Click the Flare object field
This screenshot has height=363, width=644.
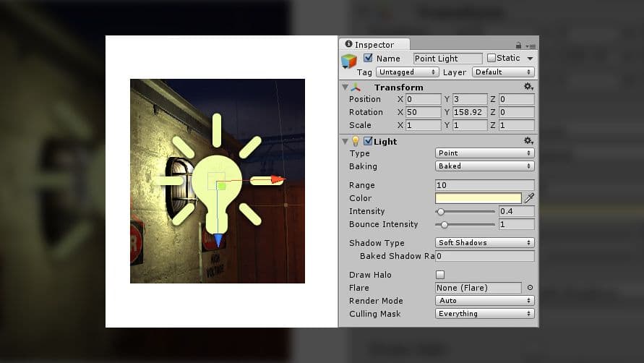(478, 288)
